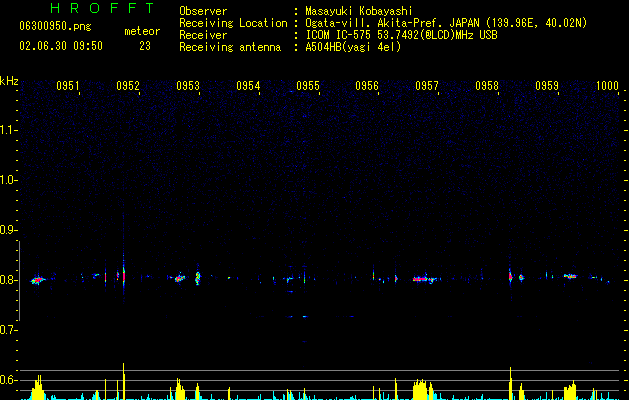This screenshot has width=629, height=400.
Task: Select the file name 06300950.png
Action: click(55, 27)
